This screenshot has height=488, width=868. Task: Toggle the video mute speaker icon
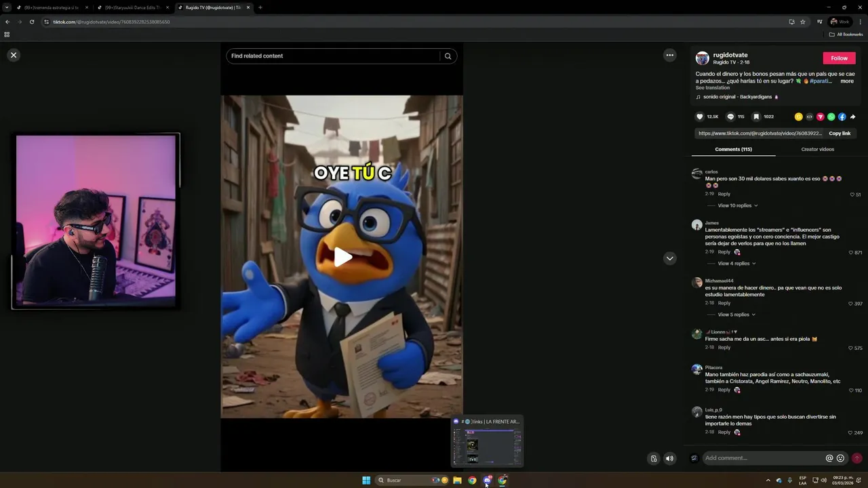(669, 459)
